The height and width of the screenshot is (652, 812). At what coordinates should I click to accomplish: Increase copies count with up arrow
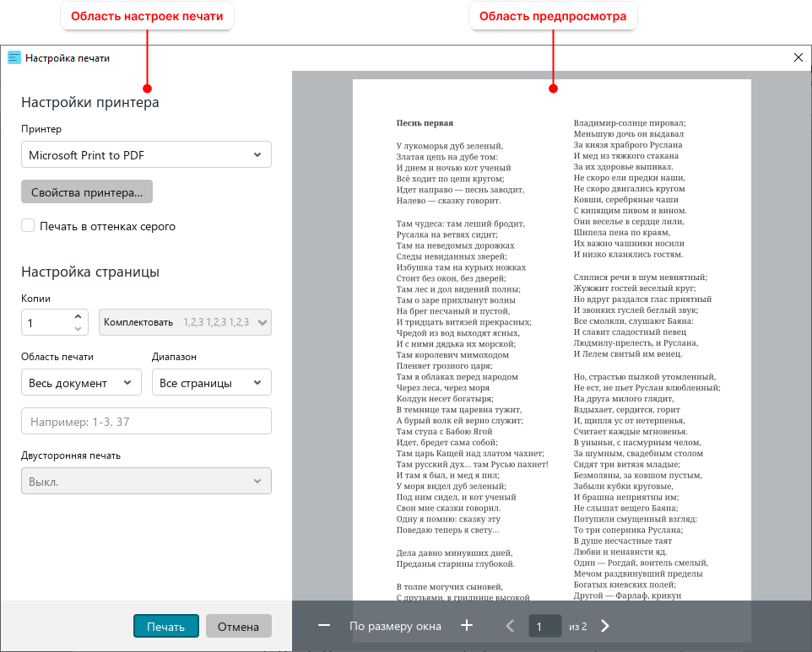[x=78, y=316]
